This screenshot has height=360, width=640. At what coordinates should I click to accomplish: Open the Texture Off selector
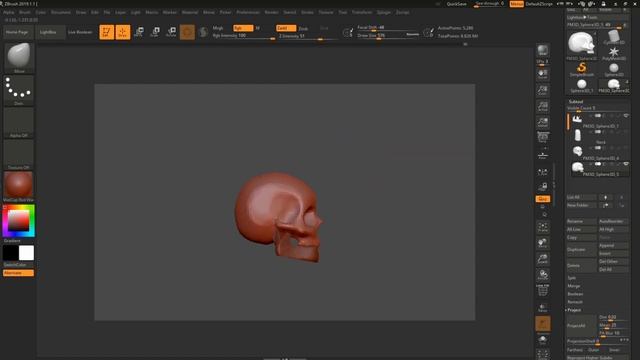click(19, 155)
